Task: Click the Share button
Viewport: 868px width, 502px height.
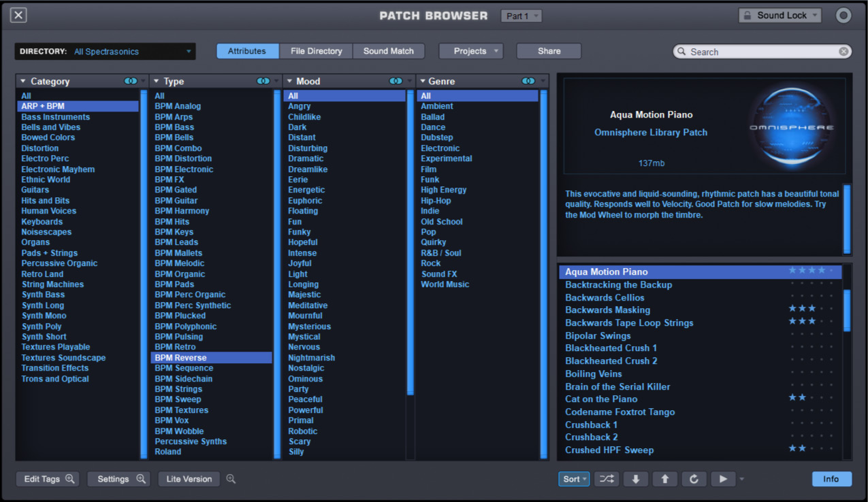Action: point(549,51)
